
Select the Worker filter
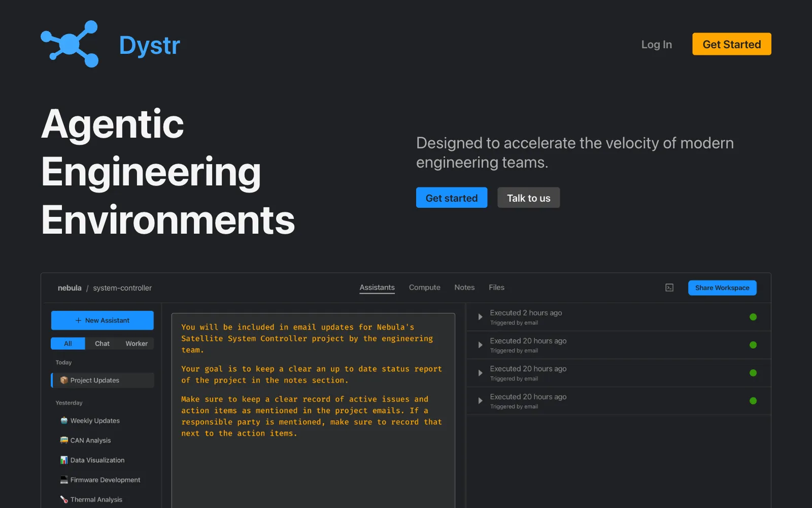tap(137, 343)
